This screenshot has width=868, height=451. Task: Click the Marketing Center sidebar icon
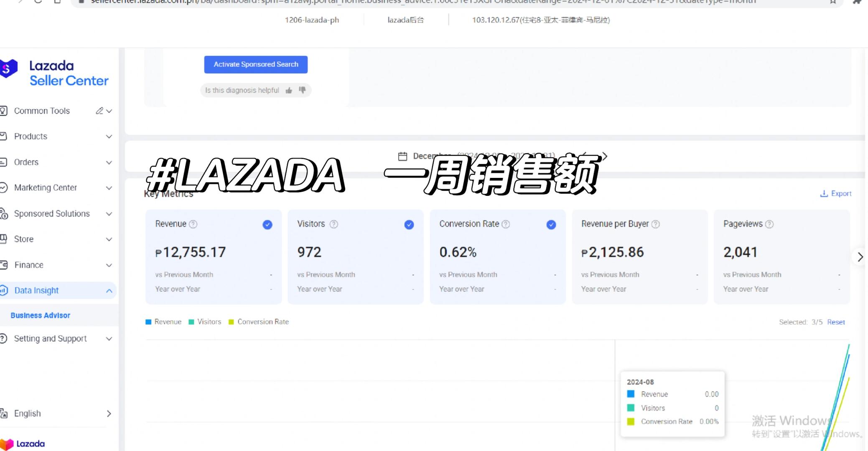[x=3, y=187]
